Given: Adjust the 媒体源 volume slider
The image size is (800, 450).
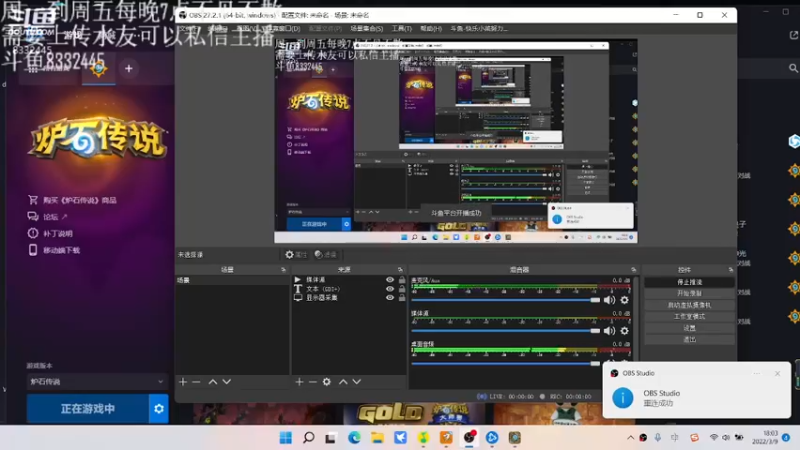Looking at the screenshot, I should coord(506,331).
